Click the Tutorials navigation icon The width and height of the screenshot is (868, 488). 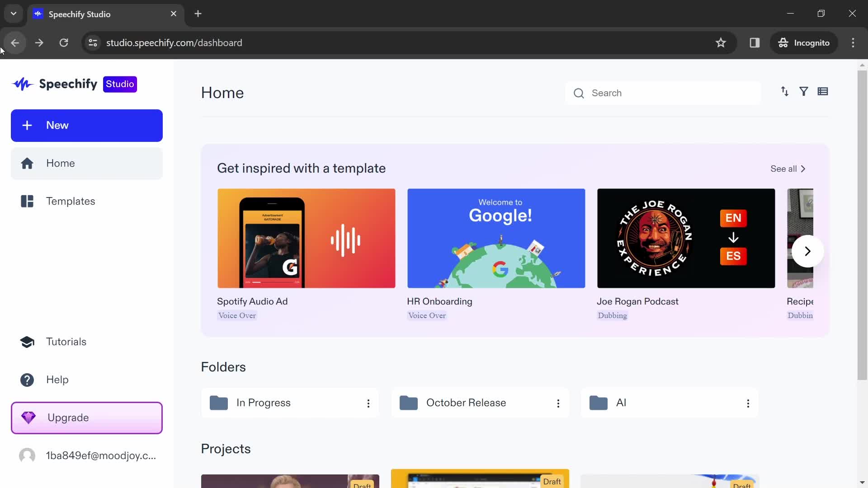point(28,342)
